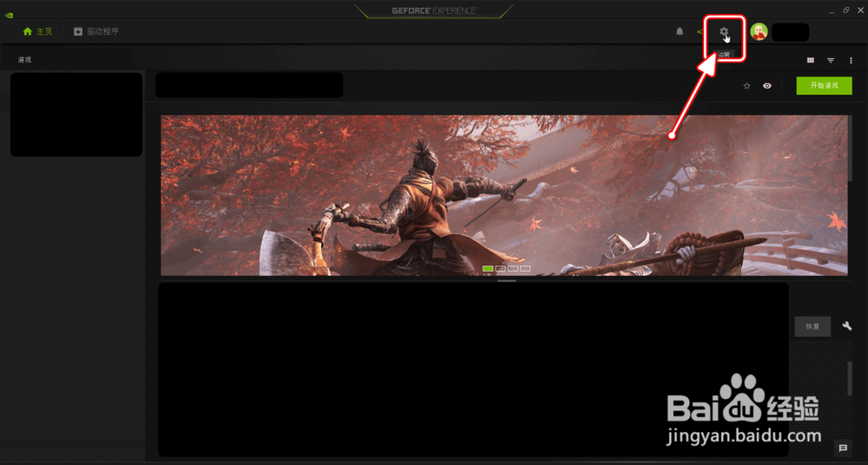Click the NVIDIA logo in the title bar
This screenshot has height=465, width=868.
(x=9, y=15)
